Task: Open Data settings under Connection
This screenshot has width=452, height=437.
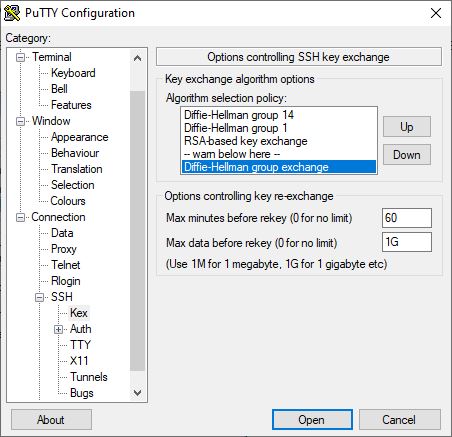Action: click(x=62, y=233)
